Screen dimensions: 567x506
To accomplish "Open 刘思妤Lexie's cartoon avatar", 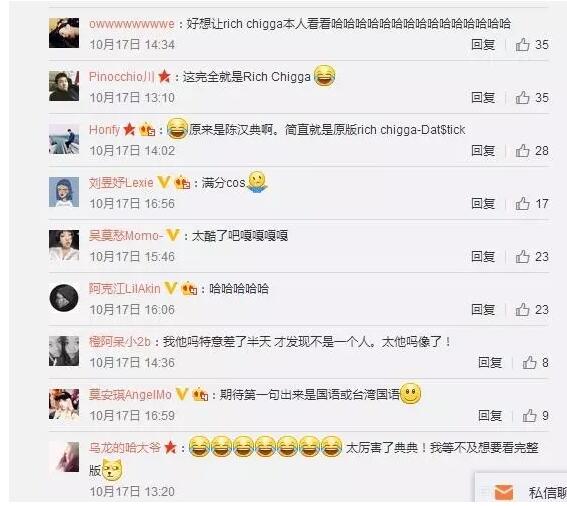I will coord(64,192).
